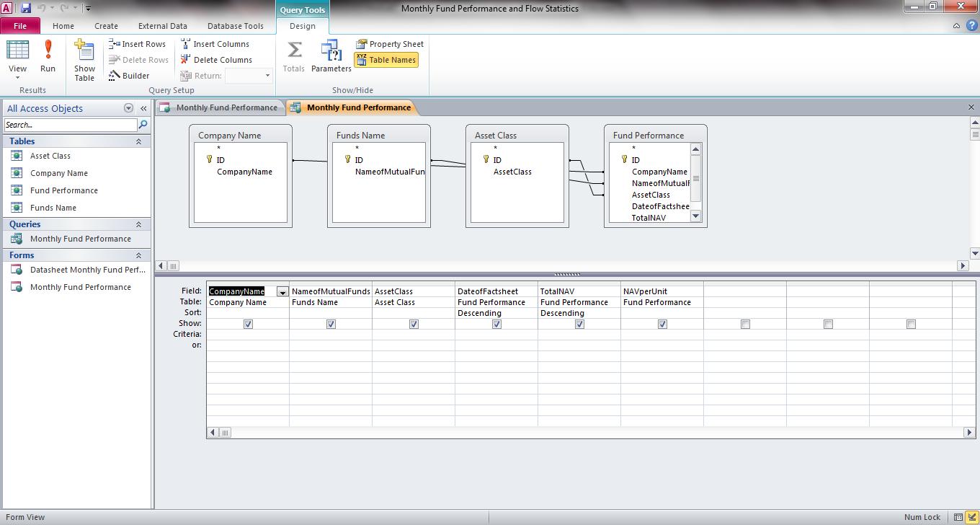
Task: Close the active query document tab
Action: coord(971,107)
